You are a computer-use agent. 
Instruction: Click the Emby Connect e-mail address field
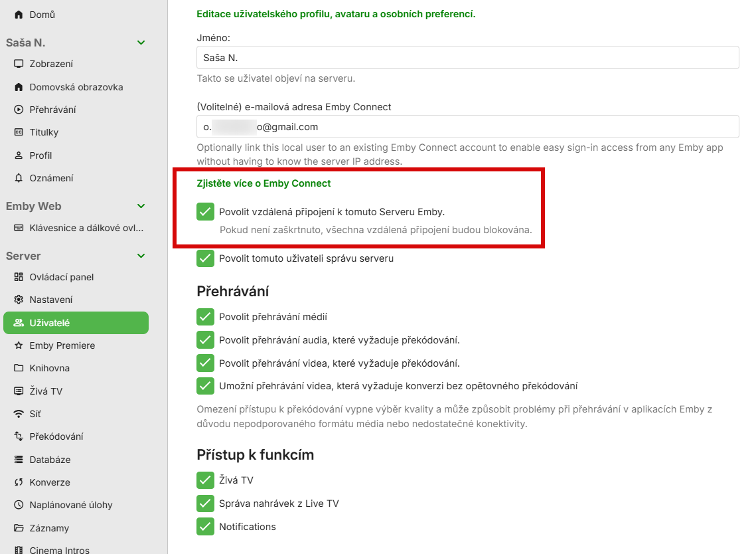pyautogui.click(x=468, y=127)
